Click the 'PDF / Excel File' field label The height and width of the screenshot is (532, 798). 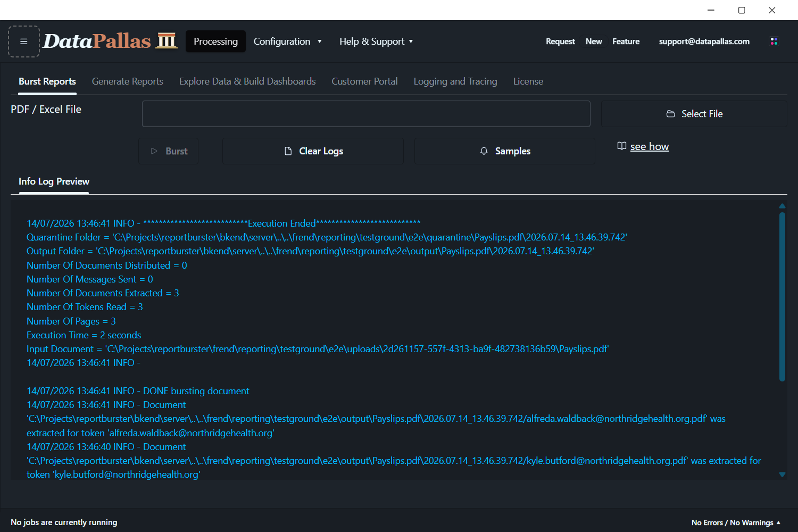coord(46,109)
